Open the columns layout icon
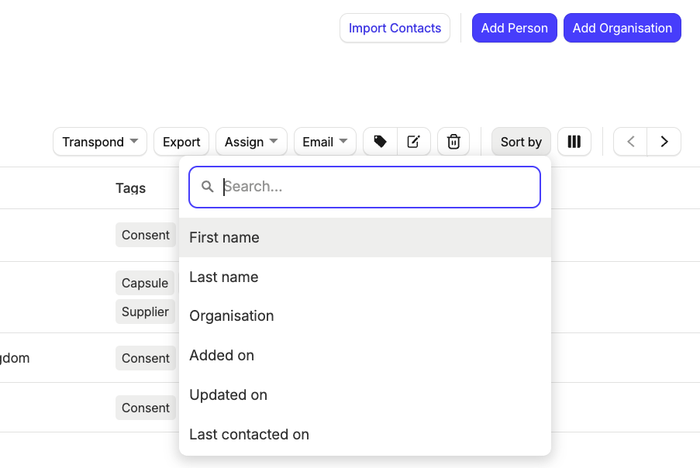The image size is (700, 468). pyautogui.click(x=574, y=142)
